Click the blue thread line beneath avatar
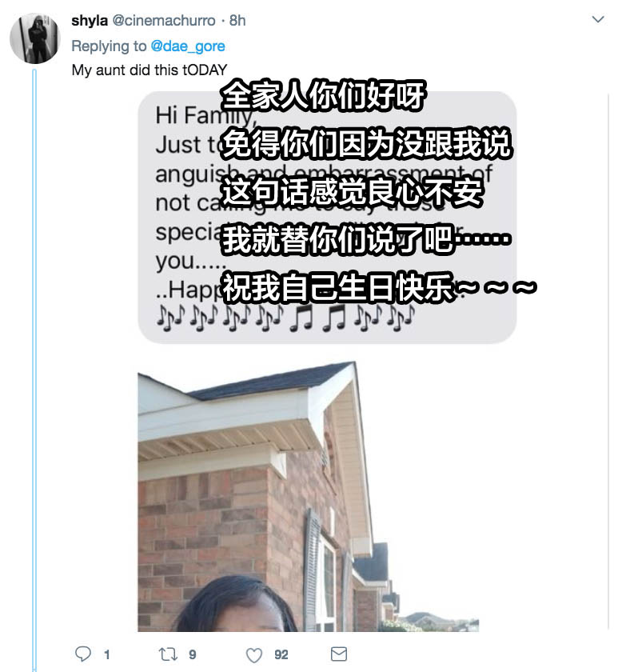The image size is (622, 672). (x=34, y=369)
